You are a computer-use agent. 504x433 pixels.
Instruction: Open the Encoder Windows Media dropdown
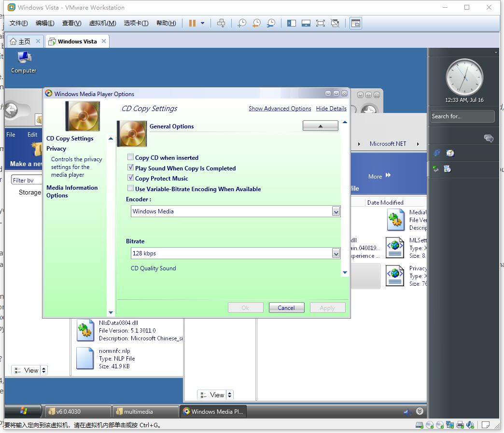(336, 211)
